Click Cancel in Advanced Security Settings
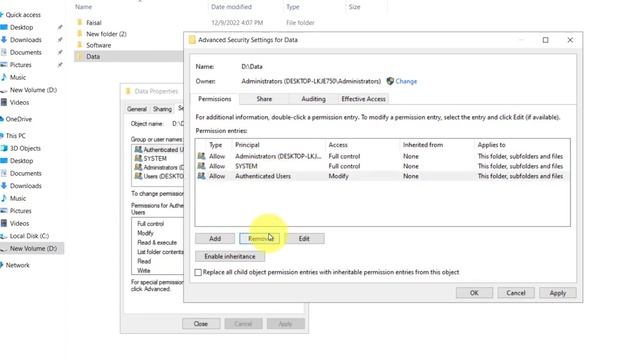The height and width of the screenshot is (360, 640). click(516, 293)
